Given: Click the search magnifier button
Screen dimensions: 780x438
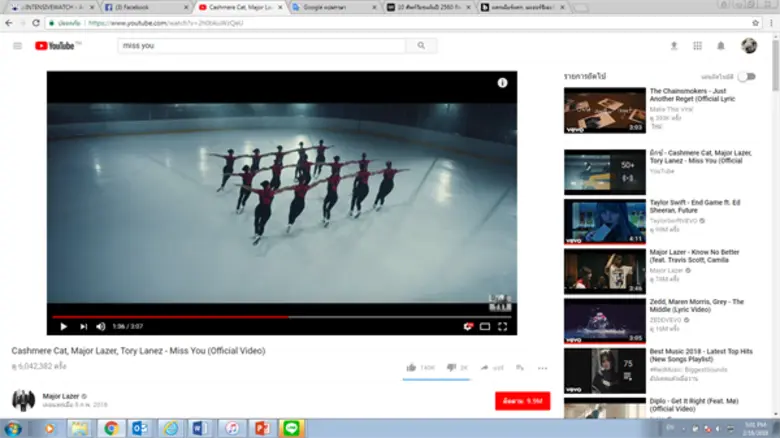Looking at the screenshot, I should click(x=421, y=46).
